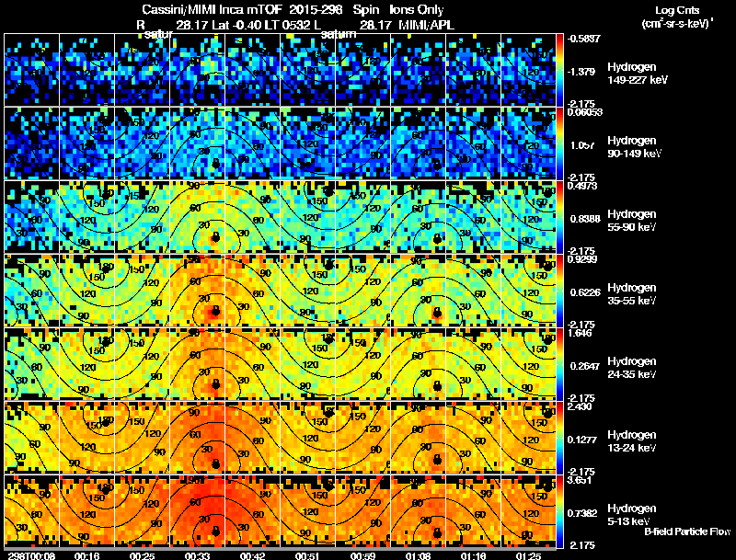Click the '298T00:08' time axis label
Screen dimensions: 736x560
pyautogui.click(x=31, y=555)
